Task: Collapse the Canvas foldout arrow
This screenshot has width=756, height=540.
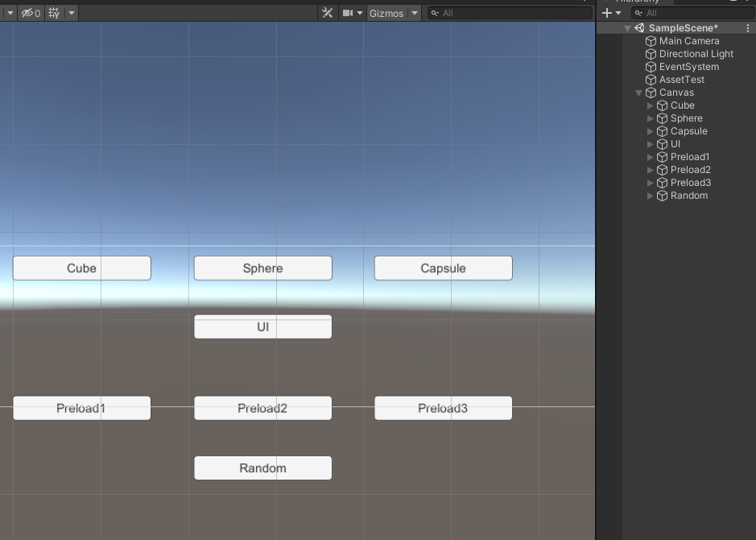Action: click(638, 93)
